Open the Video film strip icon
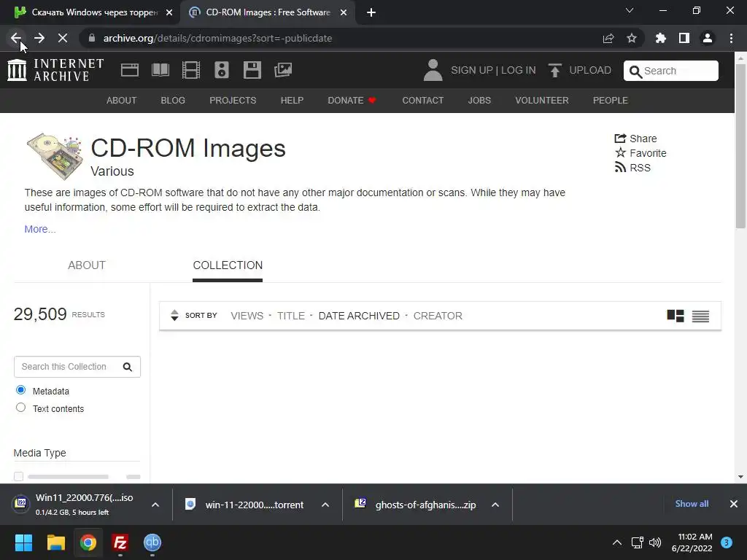 coord(191,70)
